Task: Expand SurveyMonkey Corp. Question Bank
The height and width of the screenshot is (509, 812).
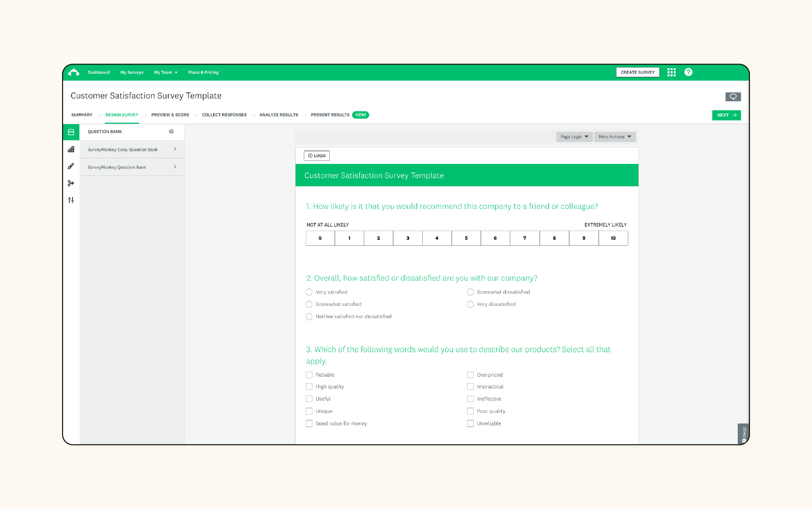Action: [x=132, y=150]
